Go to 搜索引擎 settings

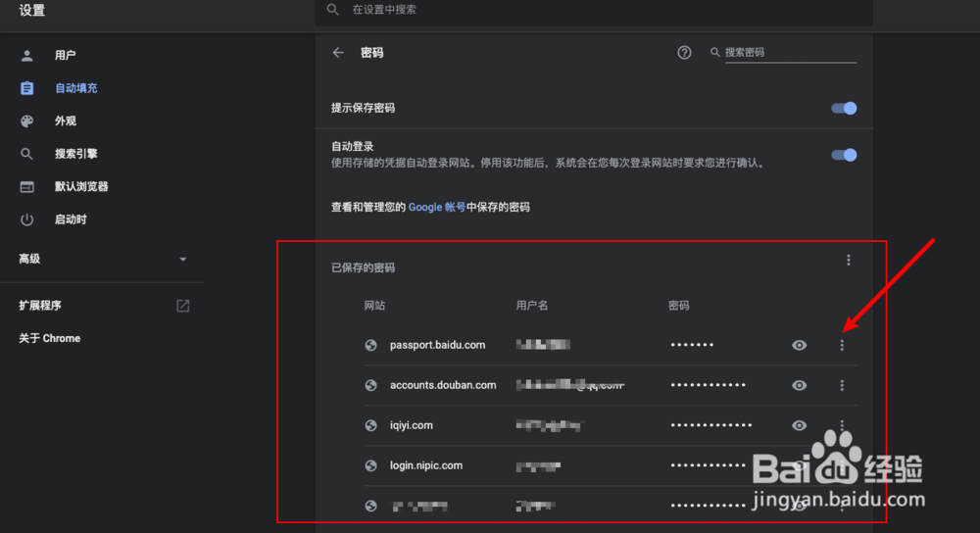(x=75, y=154)
